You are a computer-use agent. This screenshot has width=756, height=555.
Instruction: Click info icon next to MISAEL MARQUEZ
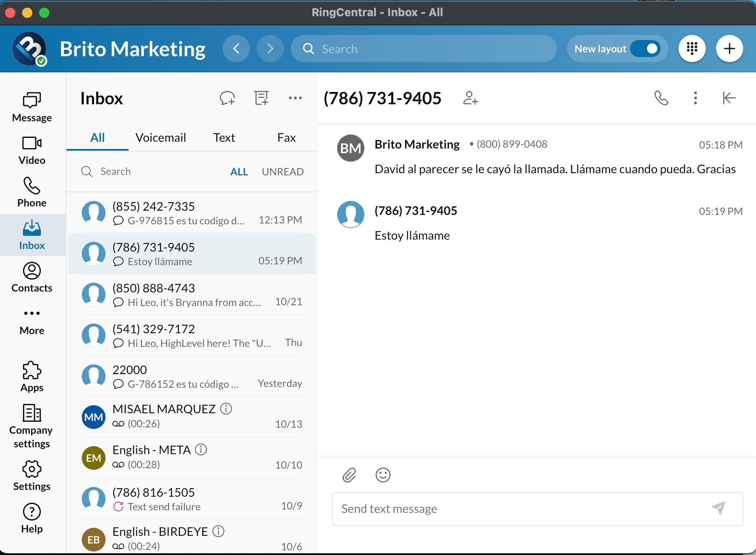click(x=226, y=409)
